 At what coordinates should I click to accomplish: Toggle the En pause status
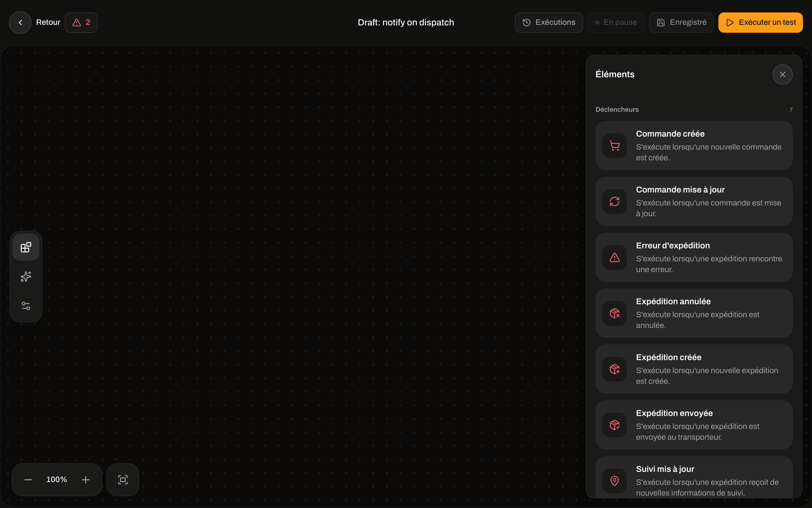coord(616,23)
